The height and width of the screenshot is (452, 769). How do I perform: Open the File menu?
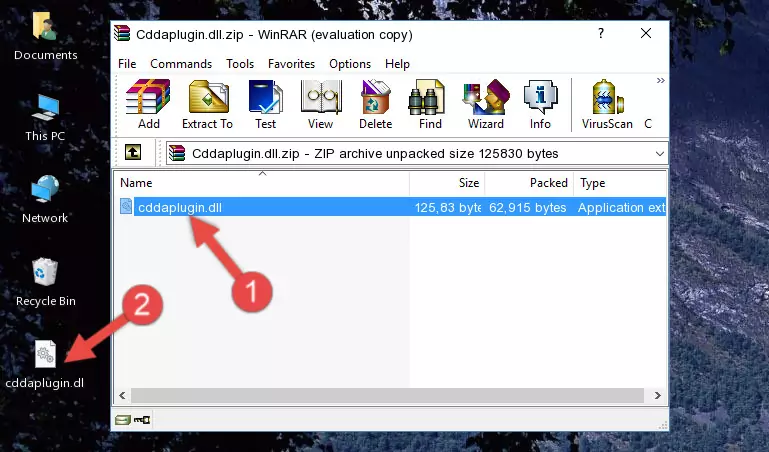coord(127,64)
